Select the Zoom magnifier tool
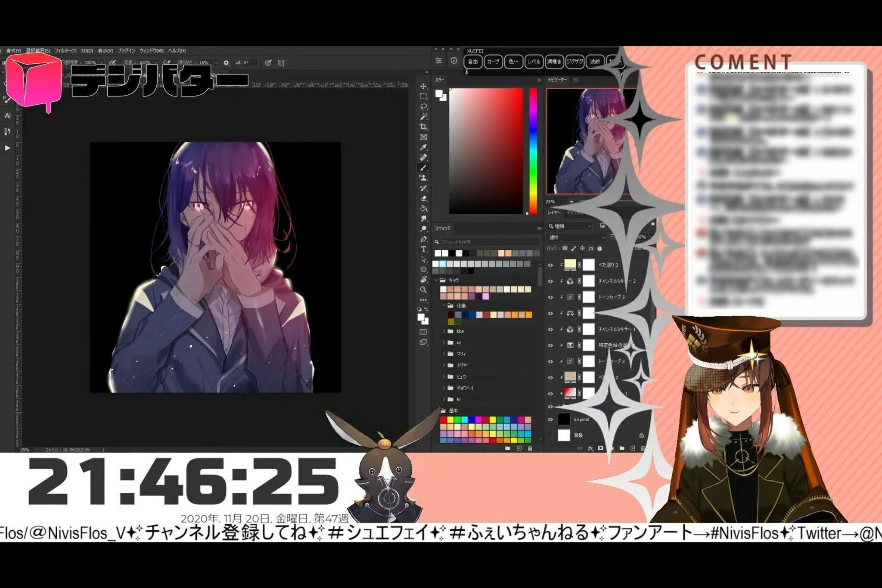The width and height of the screenshot is (882, 588). [423, 290]
